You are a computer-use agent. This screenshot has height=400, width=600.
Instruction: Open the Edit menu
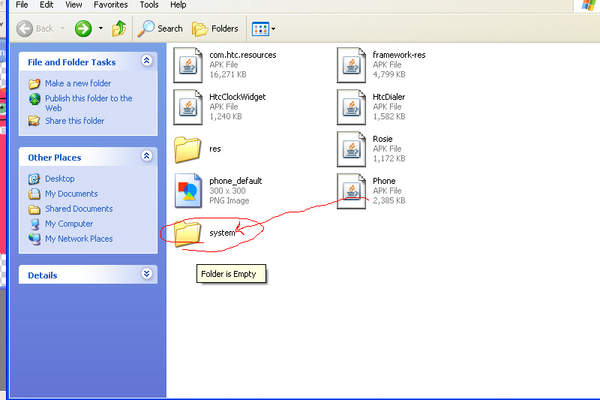coord(46,5)
